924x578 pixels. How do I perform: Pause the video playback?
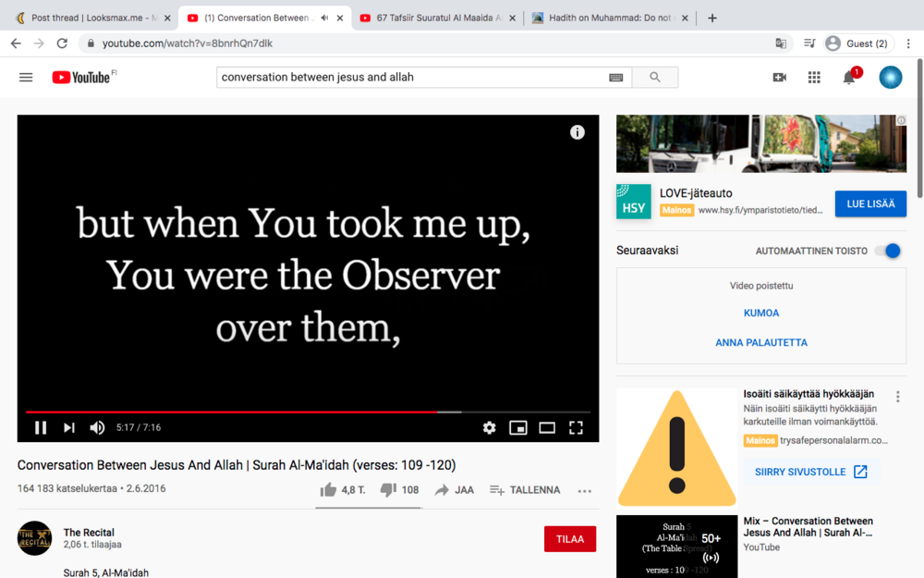pos(41,427)
